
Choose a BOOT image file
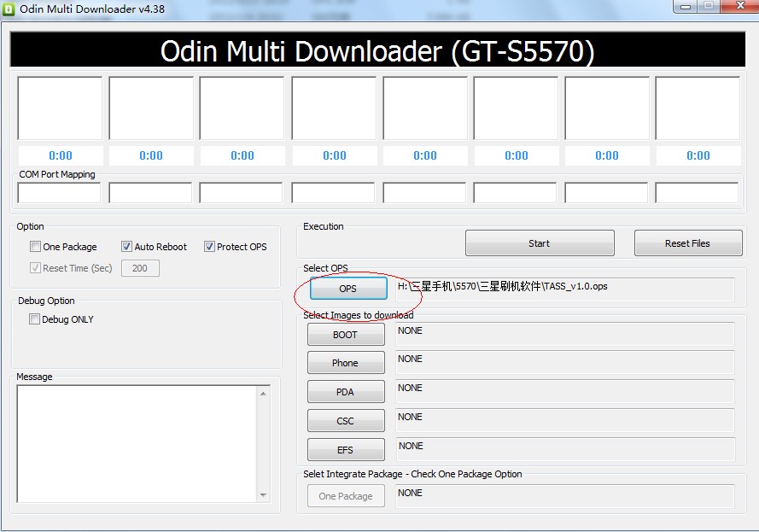tap(346, 335)
